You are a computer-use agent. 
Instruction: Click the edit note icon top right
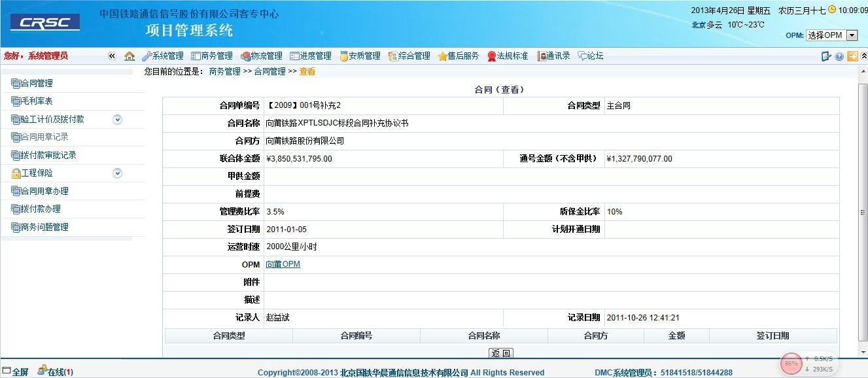point(826,56)
